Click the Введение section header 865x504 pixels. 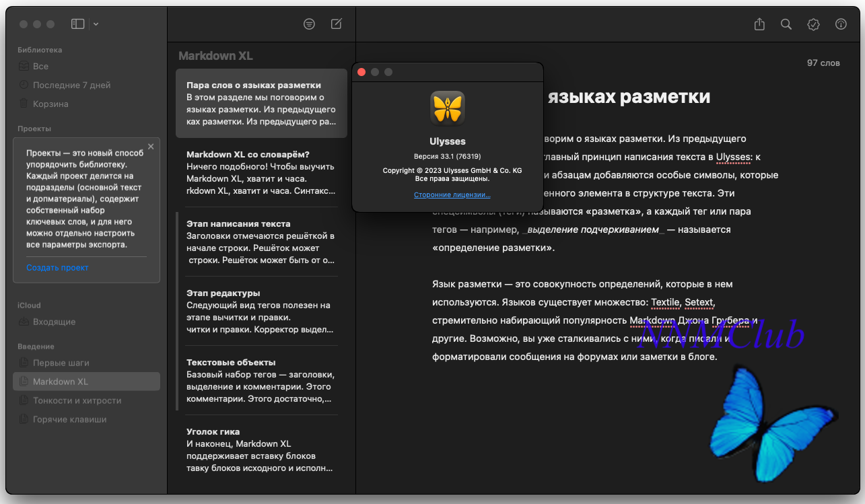coord(36,347)
